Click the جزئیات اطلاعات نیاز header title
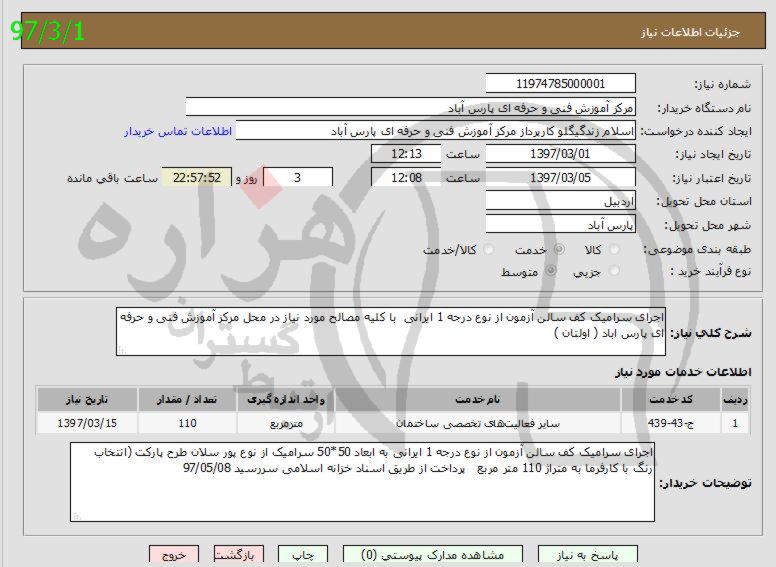This screenshot has width=776, height=567. [690, 32]
